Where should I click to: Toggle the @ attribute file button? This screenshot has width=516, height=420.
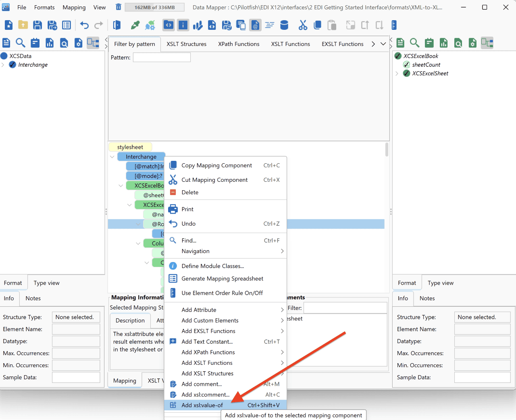(255, 25)
